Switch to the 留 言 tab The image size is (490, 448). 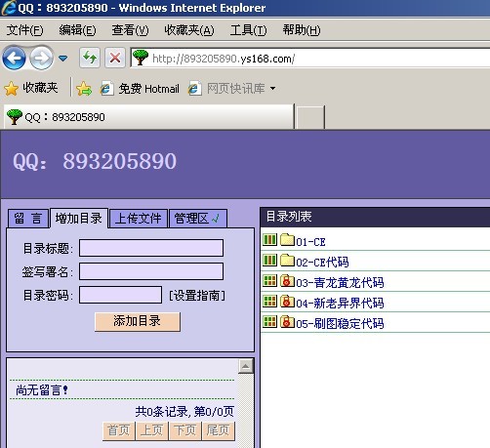click(x=28, y=219)
